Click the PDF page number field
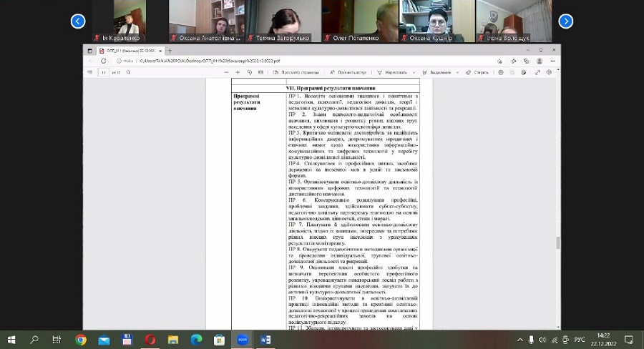Screen dimensions: 644x349 (x=104, y=72)
